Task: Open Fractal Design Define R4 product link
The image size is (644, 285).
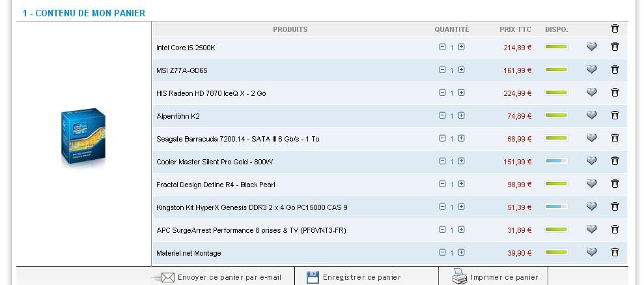Action: 216,185
